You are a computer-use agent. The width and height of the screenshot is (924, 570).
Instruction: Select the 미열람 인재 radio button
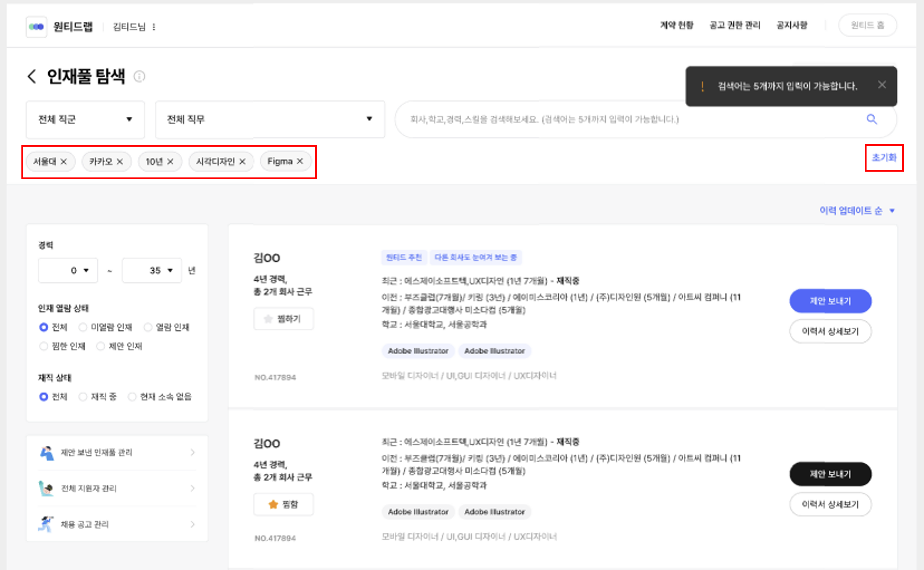pyautogui.click(x=83, y=327)
